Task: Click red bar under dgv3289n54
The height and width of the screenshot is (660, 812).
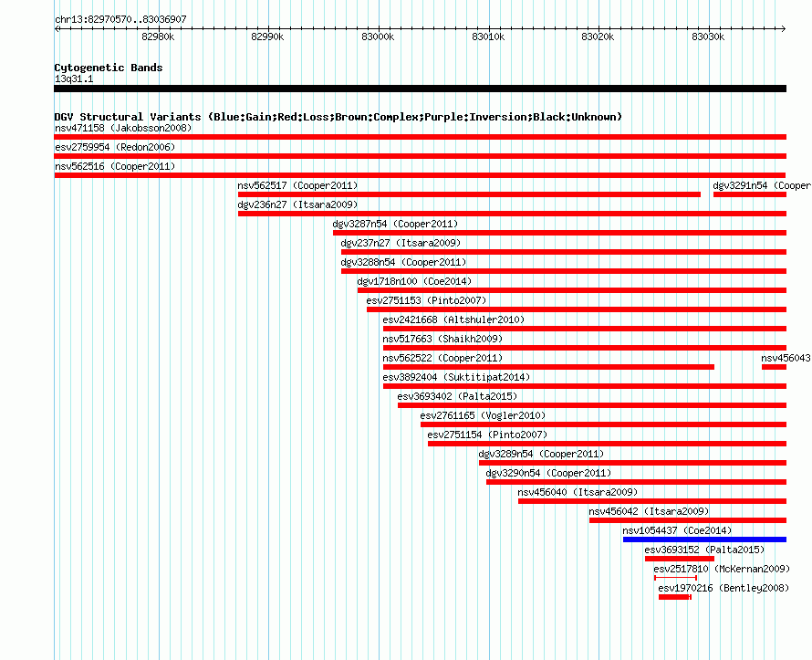Action: click(x=632, y=463)
